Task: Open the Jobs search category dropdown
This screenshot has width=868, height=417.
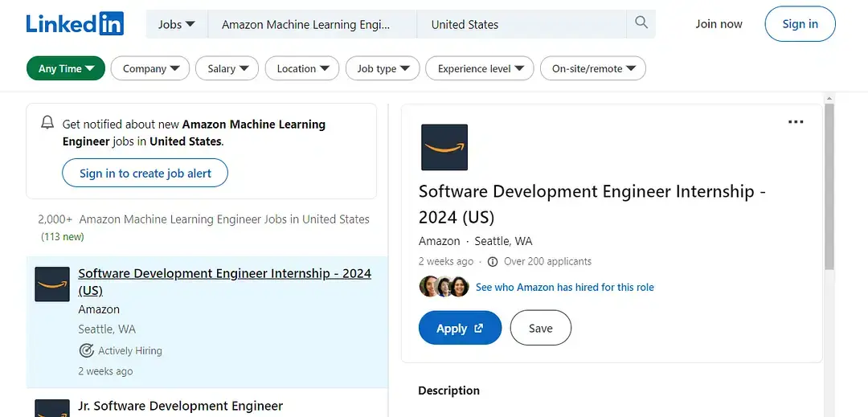Action: point(177,24)
